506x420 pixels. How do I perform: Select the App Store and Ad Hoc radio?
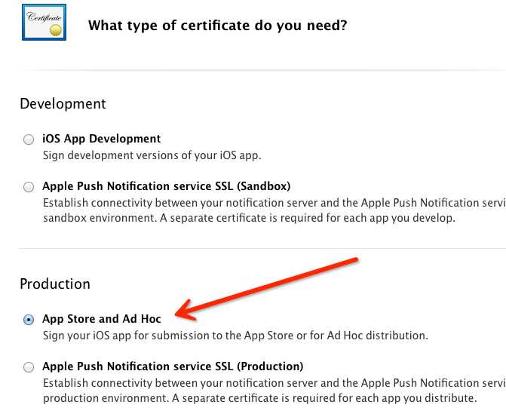[29, 320]
